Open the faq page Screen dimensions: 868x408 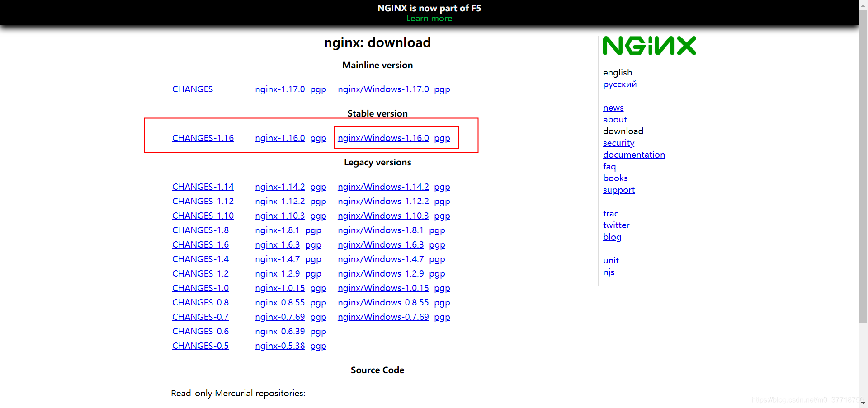coord(609,167)
